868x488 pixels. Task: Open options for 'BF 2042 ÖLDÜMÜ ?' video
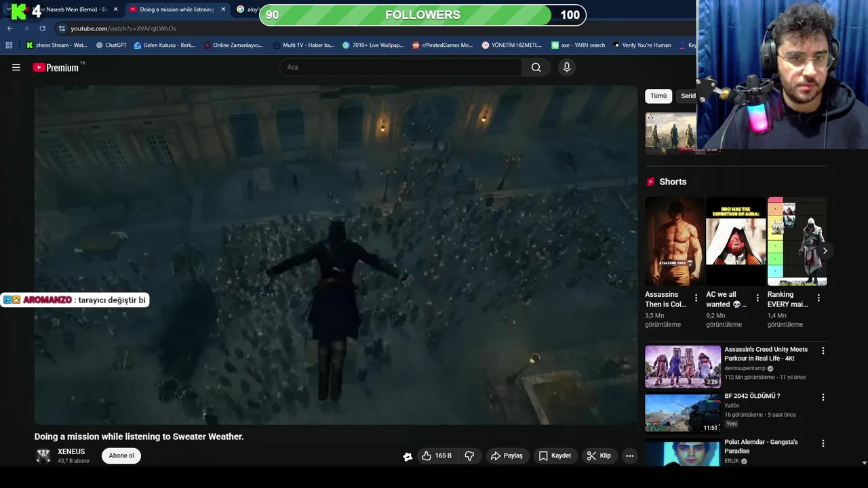(823, 397)
